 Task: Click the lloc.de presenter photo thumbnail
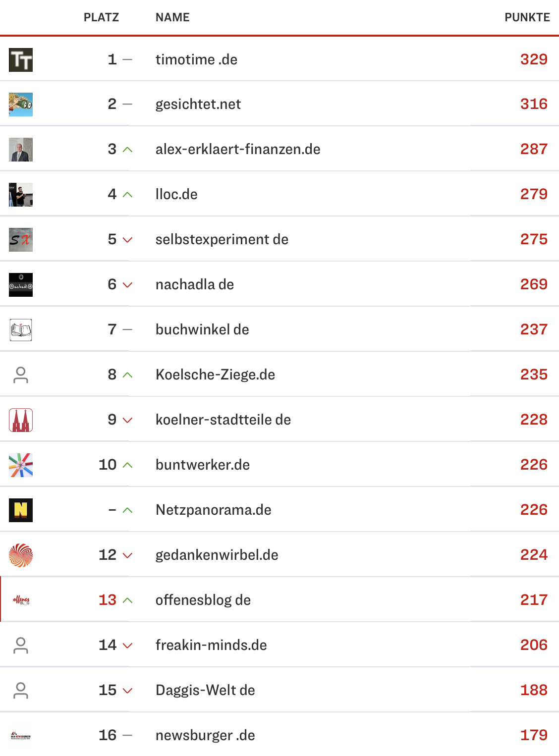(x=21, y=195)
